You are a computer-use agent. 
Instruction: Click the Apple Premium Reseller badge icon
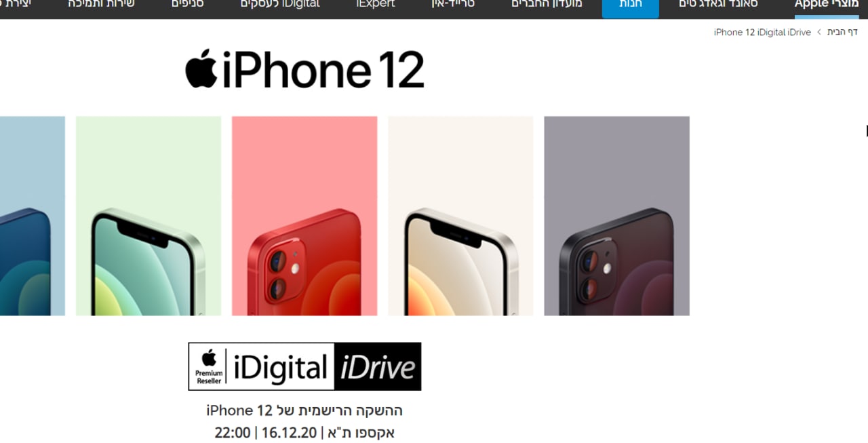coord(209,366)
